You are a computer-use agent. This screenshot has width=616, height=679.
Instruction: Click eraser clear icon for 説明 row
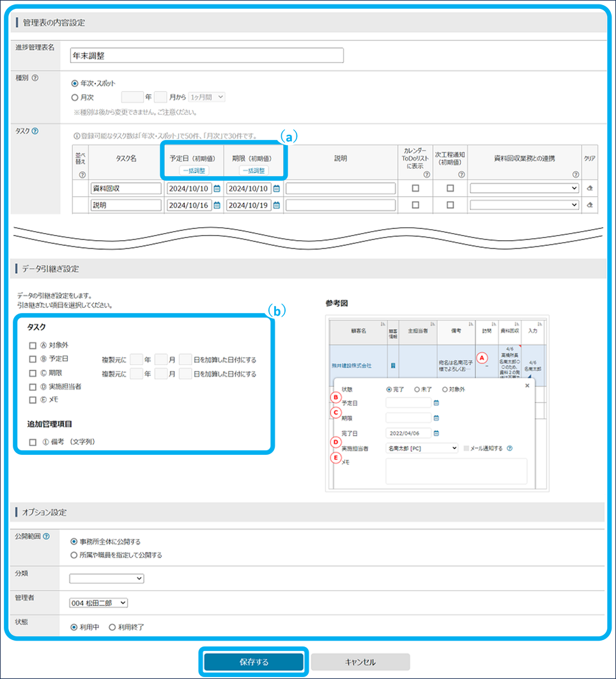[590, 205]
